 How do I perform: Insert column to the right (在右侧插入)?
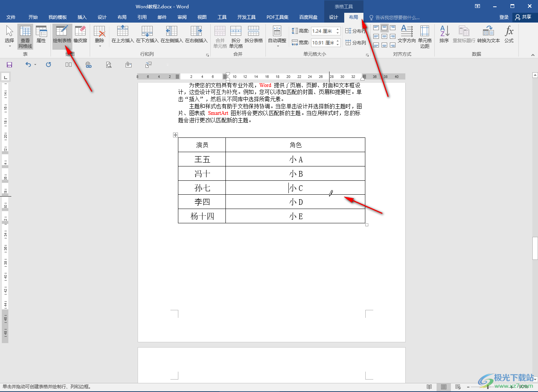point(196,35)
